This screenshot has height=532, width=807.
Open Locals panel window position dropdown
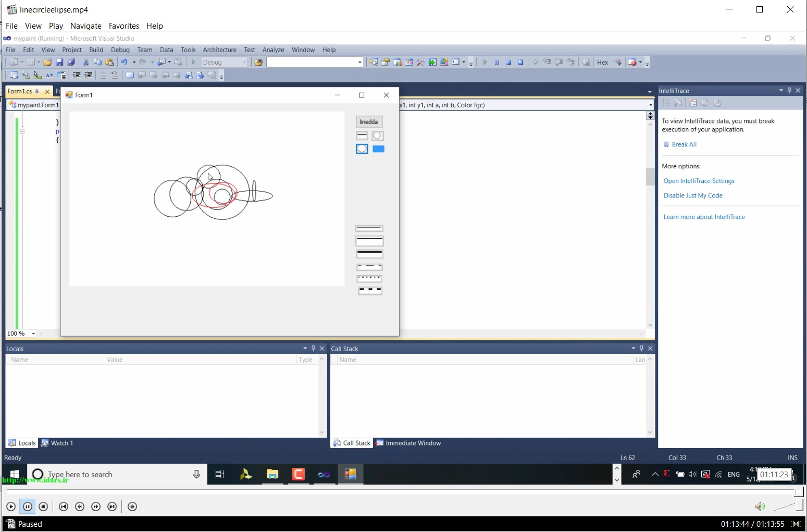click(305, 348)
